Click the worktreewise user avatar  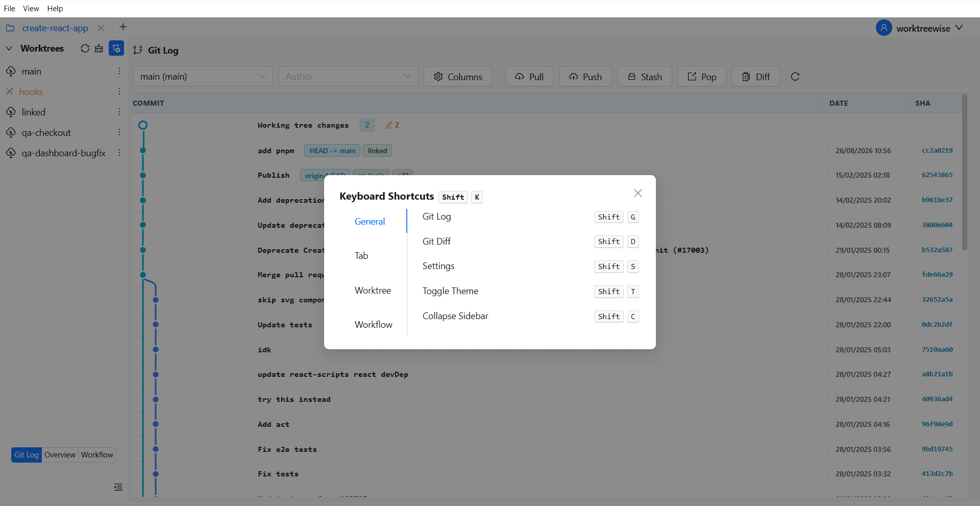(x=884, y=28)
